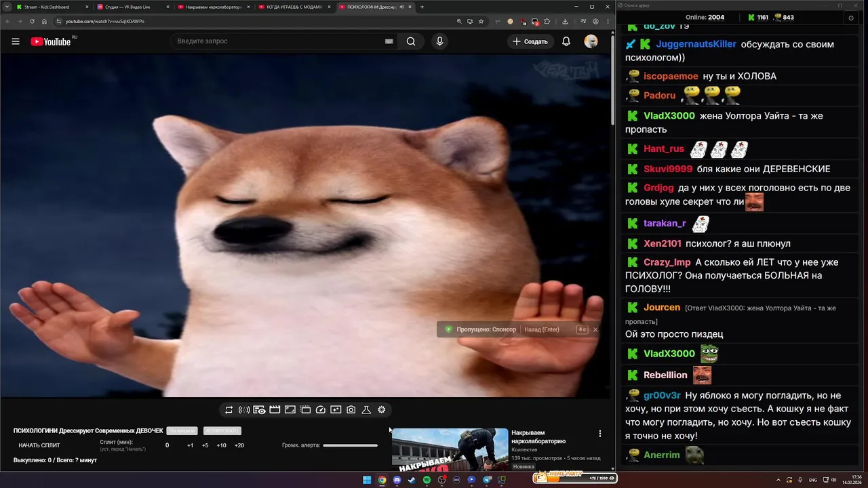Open the Chrome tab search dropdown
868x488 pixels.
click(x=5, y=7)
